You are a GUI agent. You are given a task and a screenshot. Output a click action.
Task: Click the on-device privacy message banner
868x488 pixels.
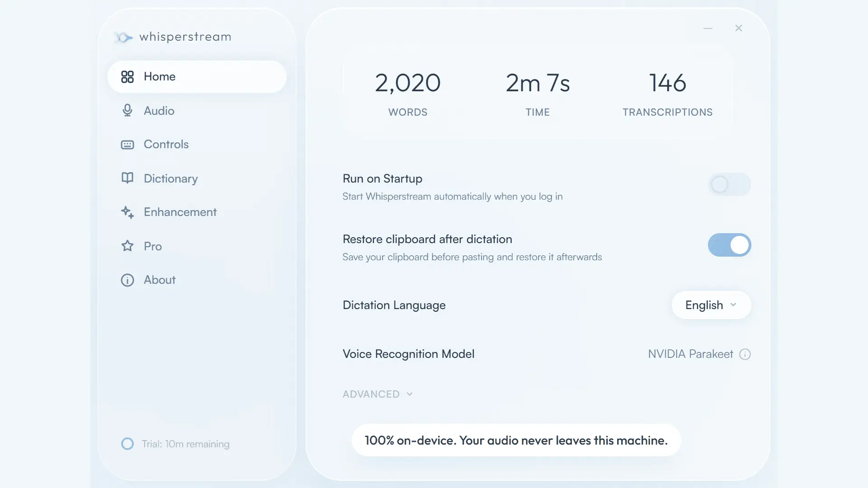[x=516, y=440]
